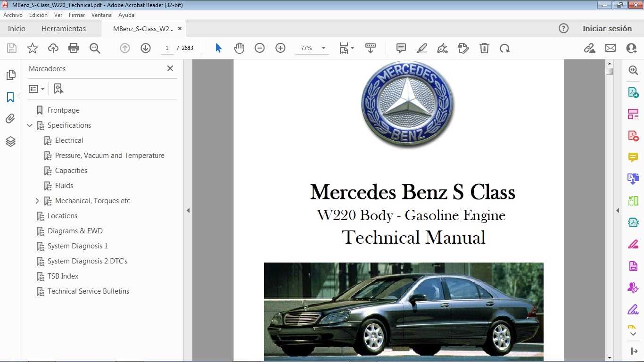
Task: Open the Capacities bookmark
Action: 71,171
